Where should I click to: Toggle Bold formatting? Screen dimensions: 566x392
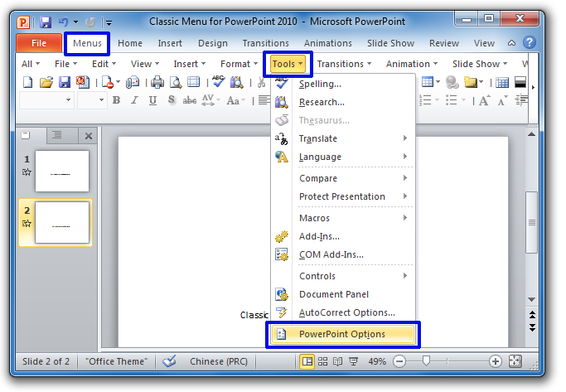tap(116, 100)
